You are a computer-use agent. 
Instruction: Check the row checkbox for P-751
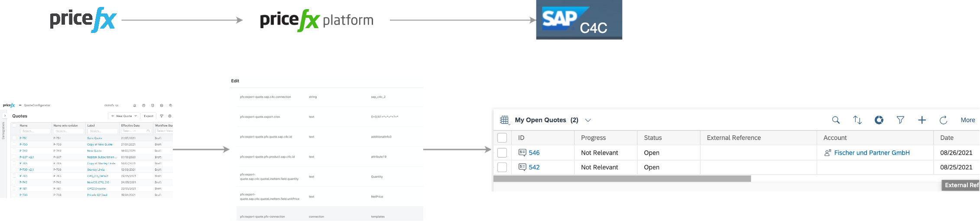coord(14,138)
